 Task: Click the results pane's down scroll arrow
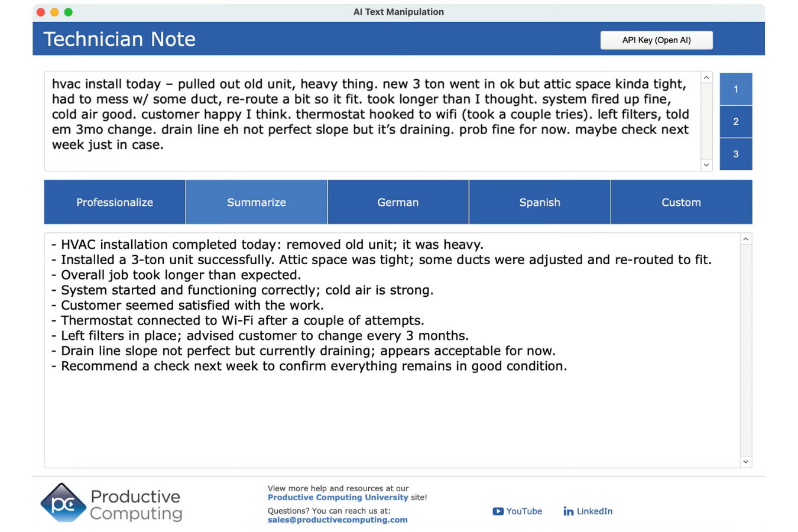[746, 462]
